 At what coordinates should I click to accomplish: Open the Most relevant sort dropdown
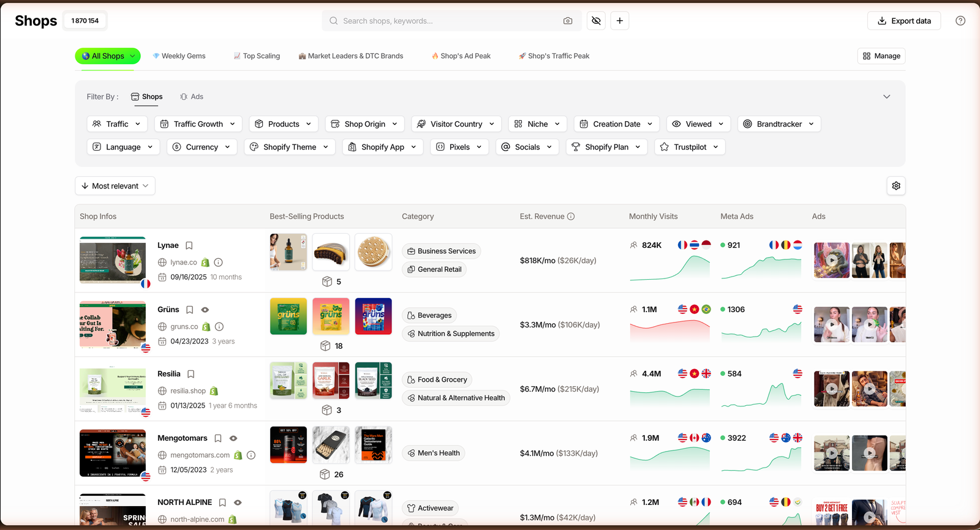115,186
